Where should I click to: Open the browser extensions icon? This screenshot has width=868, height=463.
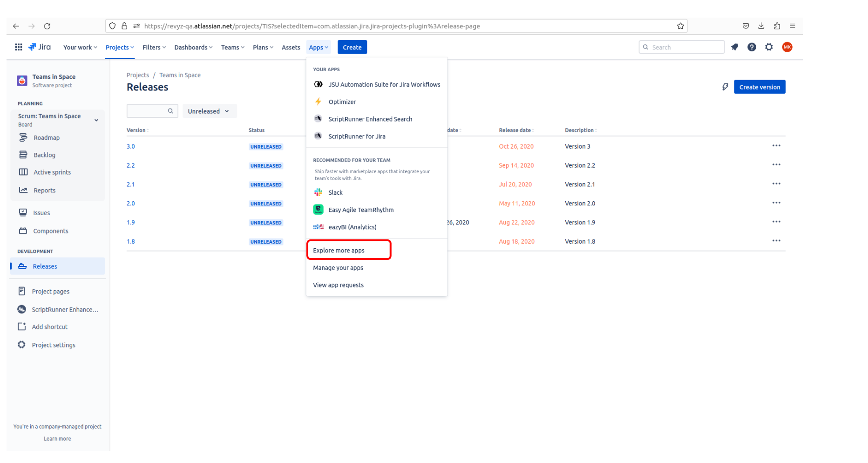[x=777, y=26]
